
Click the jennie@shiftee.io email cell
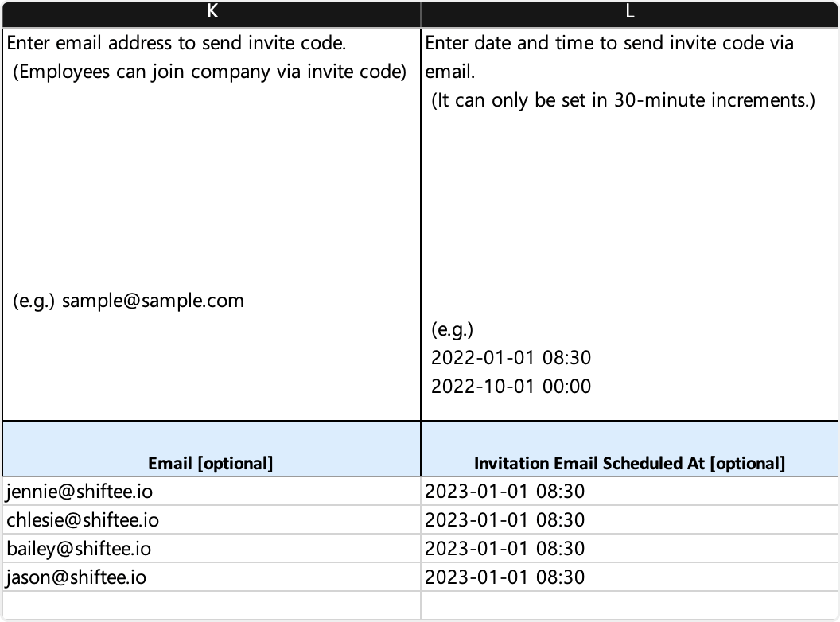click(212, 492)
